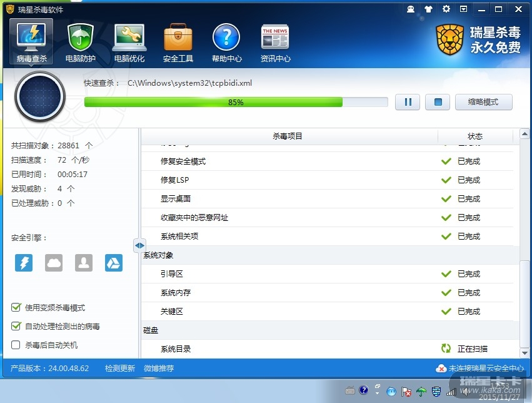Click the red cloud disconnected icon
This screenshot has height=403, width=532.
pos(441,369)
